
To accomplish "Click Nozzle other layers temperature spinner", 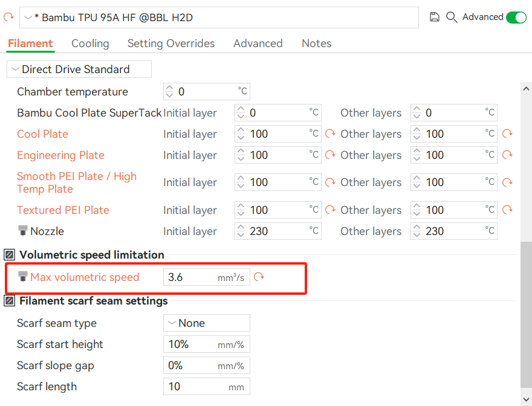I will point(417,231).
